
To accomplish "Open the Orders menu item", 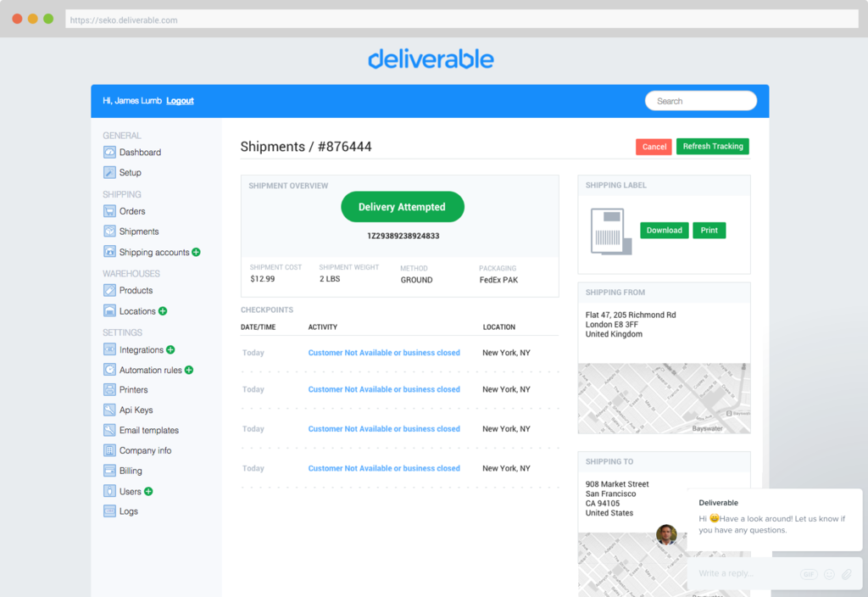I will pyautogui.click(x=132, y=211).
